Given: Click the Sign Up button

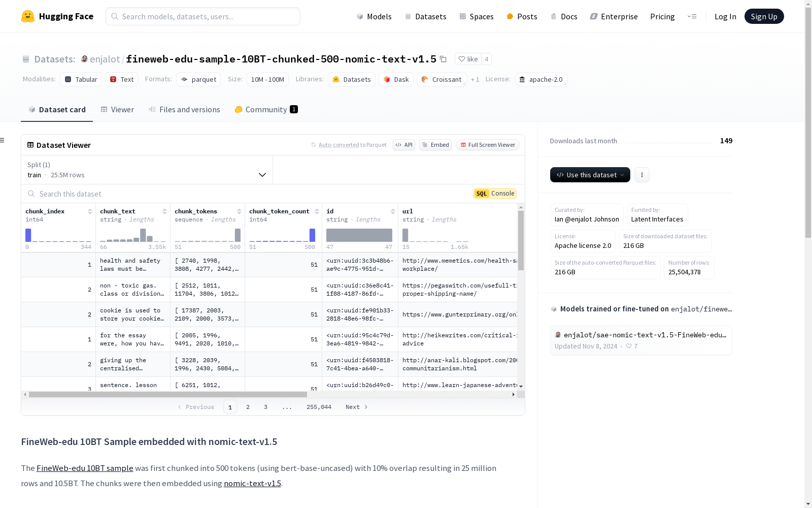Looking at the screenshot, I should (x=764, y=16).
